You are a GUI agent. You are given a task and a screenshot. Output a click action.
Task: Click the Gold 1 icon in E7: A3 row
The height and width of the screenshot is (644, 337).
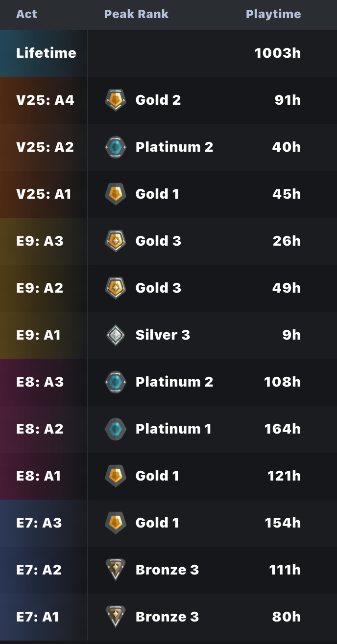[x=116, y=523]
